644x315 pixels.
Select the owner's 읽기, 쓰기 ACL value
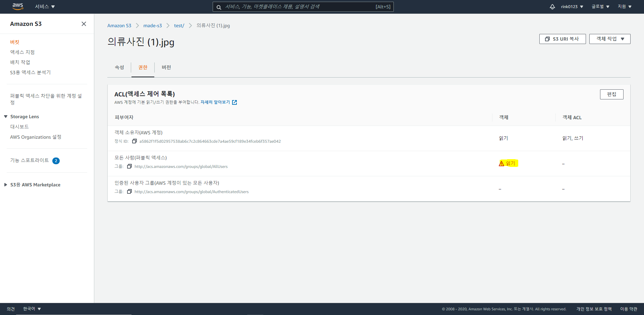tap(573, 138)
